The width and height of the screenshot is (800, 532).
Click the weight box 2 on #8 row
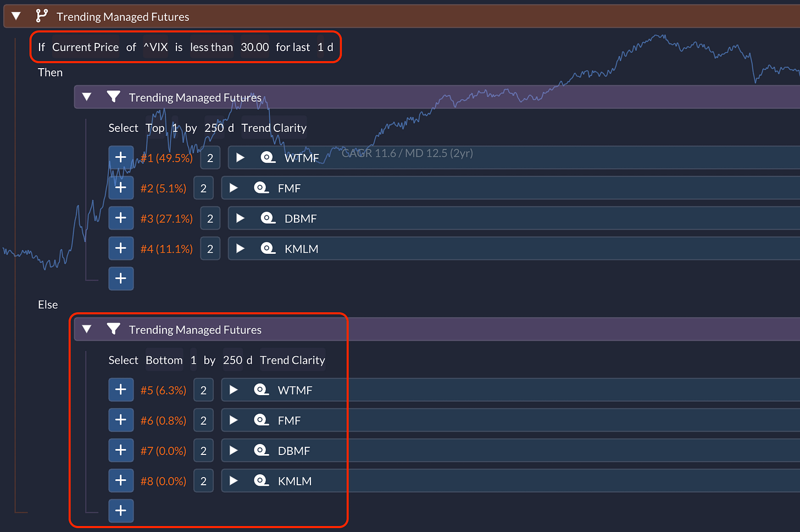[203, 481]
